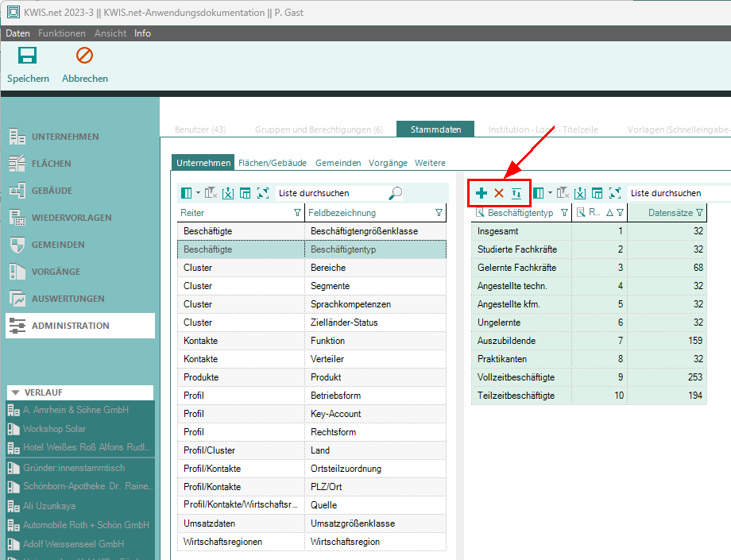
Task: Open filter of Feldbezeichnung column
Action: point(439,212)
